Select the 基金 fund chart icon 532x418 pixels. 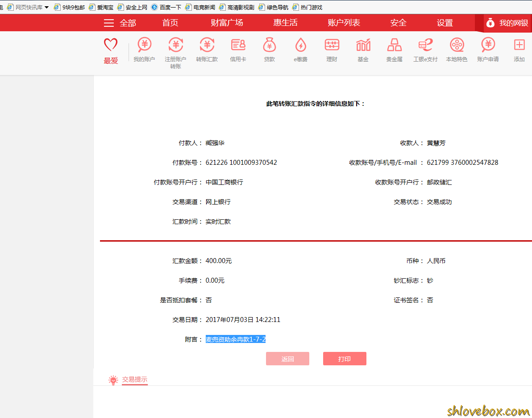(x=363, y=45)
